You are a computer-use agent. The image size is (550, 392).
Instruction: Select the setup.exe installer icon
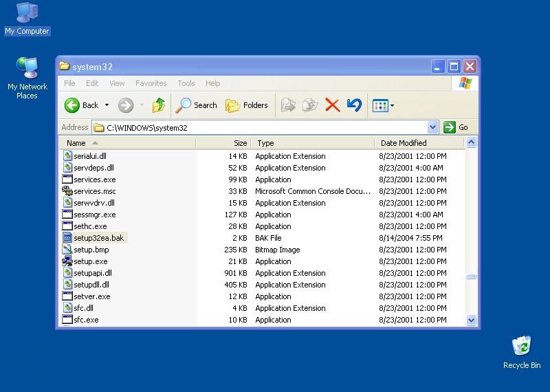(67, 261)
